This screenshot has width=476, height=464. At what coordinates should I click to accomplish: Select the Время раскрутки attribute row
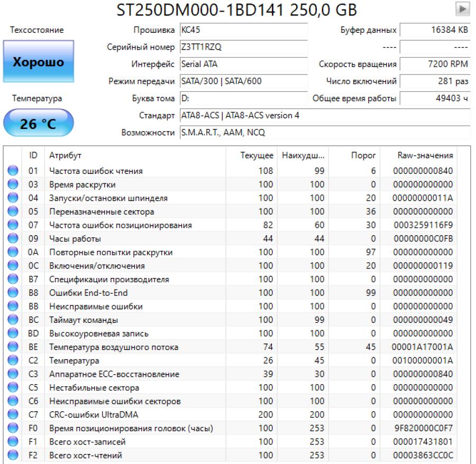tap(132, 185)
